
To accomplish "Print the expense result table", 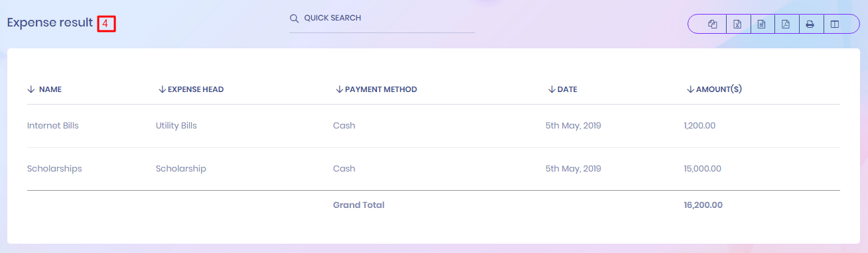I will coord(810,25).
